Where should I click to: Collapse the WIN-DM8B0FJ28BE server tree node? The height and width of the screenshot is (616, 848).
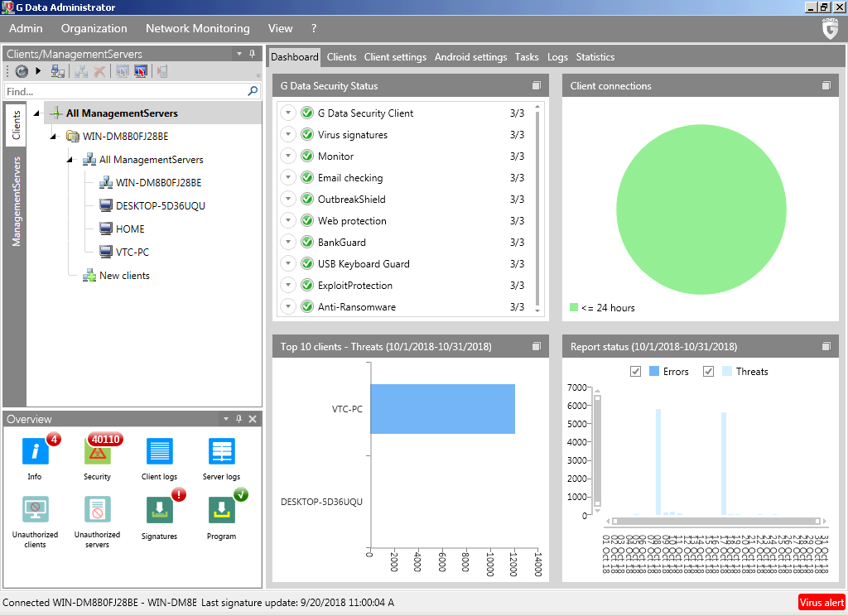click(x=54, y=137)
